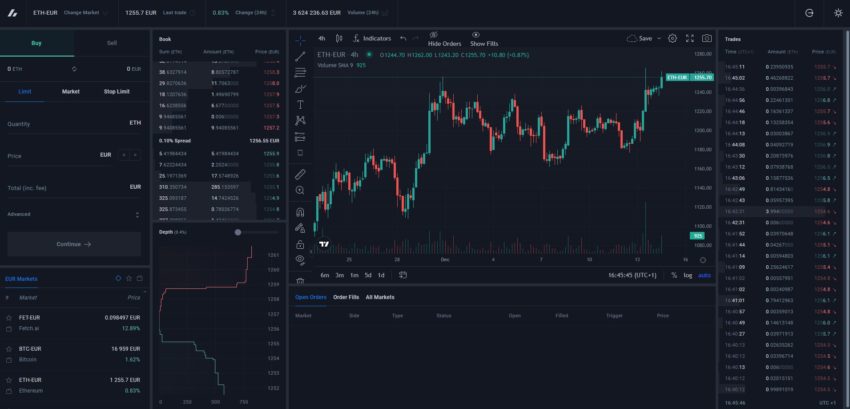Click the go-to-date calendar icon
This screenshot has height=409, width=850.
pos(403,275)
